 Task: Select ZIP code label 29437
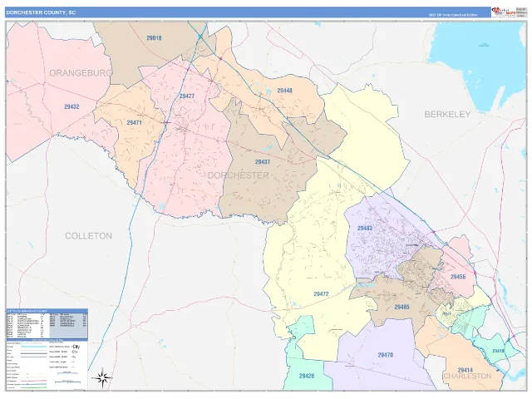click(263, 162)
